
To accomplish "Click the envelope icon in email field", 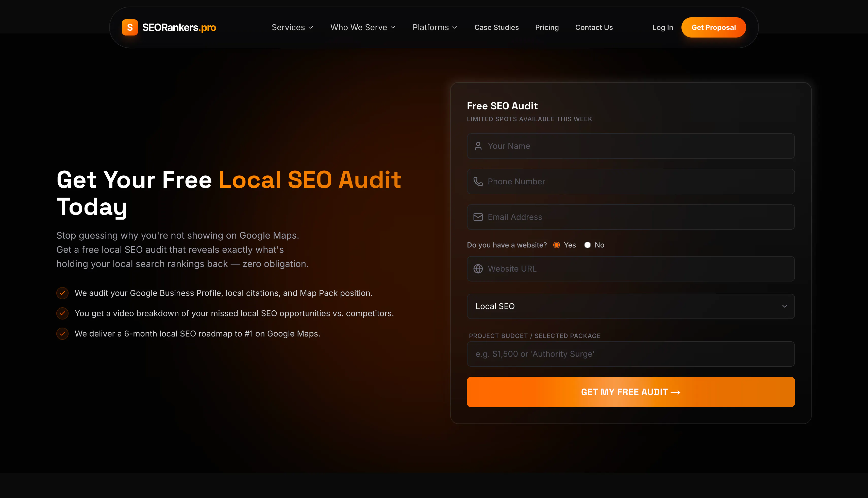I will 478,217.
